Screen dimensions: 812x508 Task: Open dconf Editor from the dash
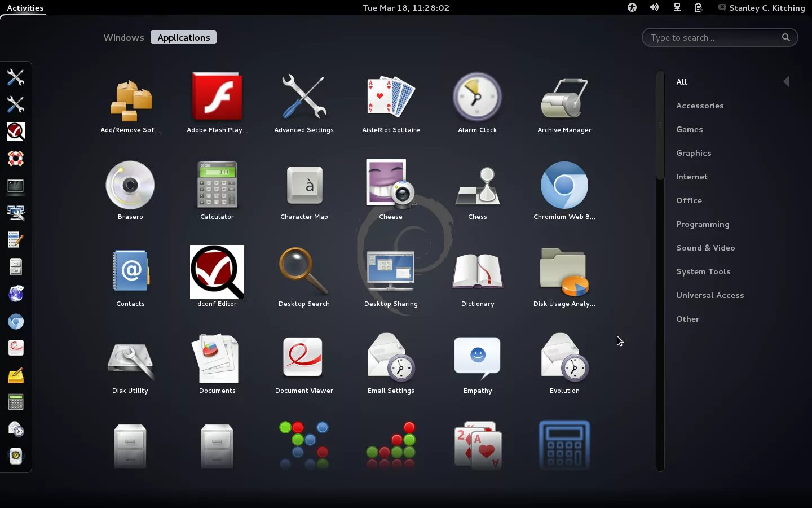tap(16, 132)
